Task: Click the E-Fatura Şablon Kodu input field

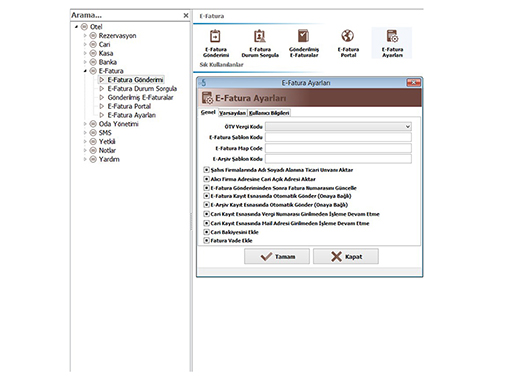Action: point(338,137)
